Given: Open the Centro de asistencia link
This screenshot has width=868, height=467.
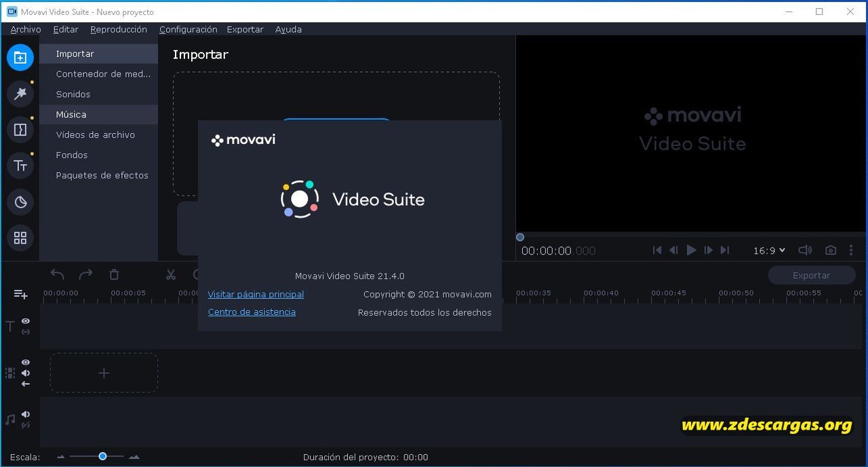Looking at the screenshot, I should (252, 312).
